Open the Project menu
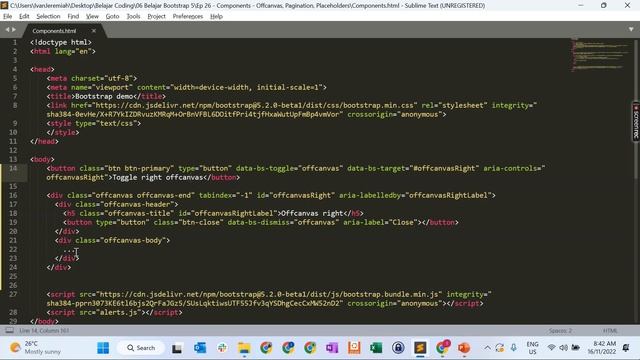 (x=156, y=16)
